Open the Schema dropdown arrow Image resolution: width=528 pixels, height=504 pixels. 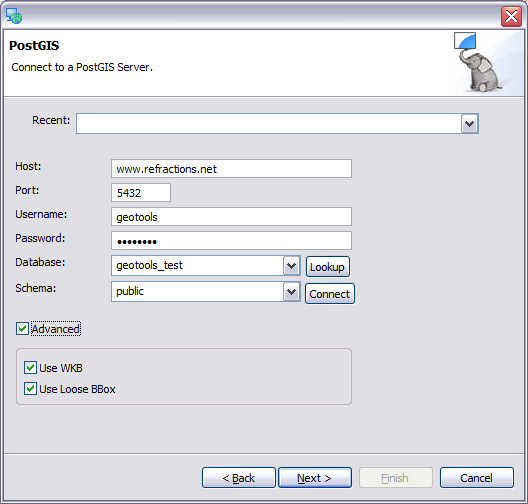(x=291, y=292)
